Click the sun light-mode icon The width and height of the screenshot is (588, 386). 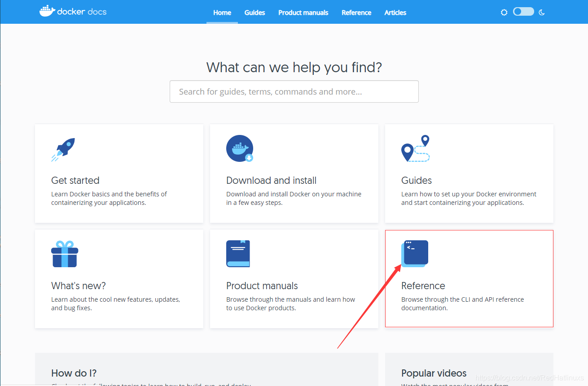pos(504,13)
